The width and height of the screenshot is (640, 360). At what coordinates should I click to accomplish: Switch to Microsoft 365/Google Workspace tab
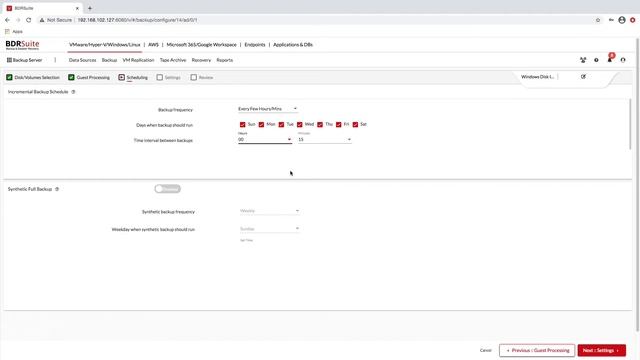click(x=201, y=44)
